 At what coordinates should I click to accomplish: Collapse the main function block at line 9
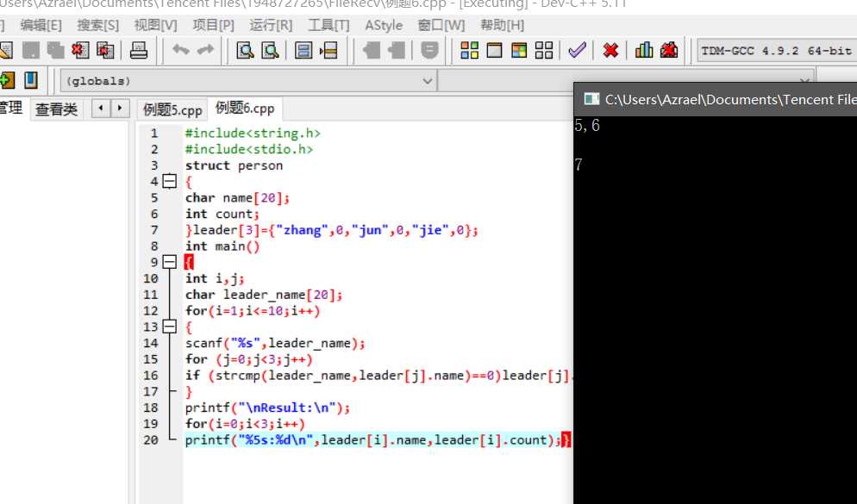pos(170,262)
